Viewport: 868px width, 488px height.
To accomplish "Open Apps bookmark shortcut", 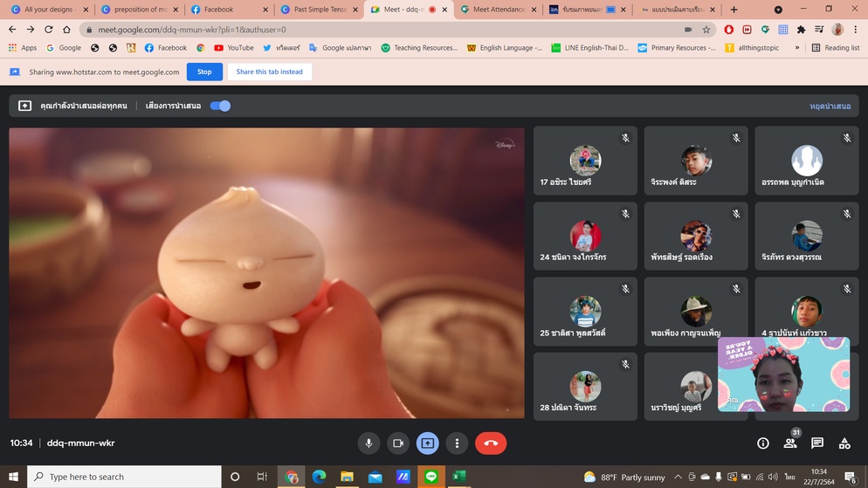I will tap(23, 48).
